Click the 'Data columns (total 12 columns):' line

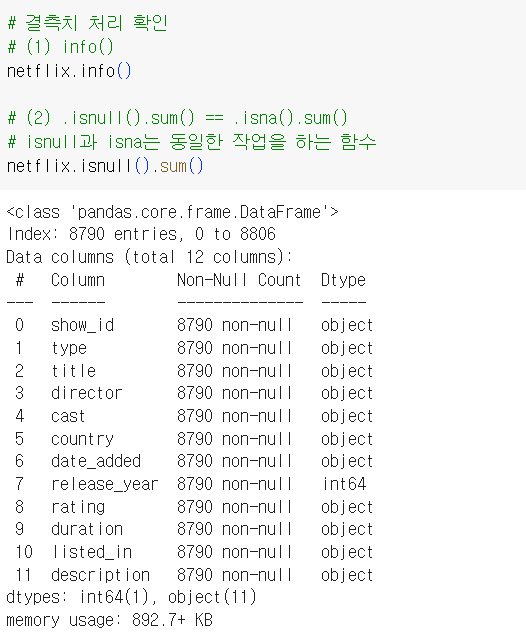pyautogui.click(x=149, y=257)
